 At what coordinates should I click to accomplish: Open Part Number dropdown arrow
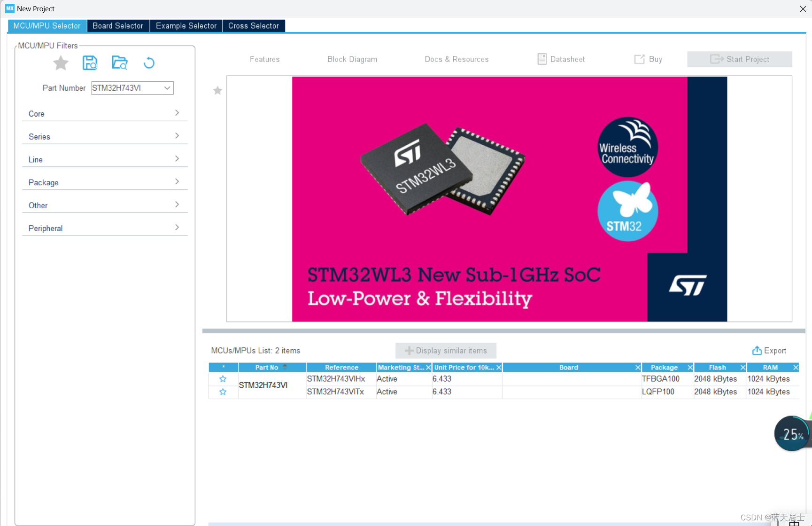coord(167,88)
